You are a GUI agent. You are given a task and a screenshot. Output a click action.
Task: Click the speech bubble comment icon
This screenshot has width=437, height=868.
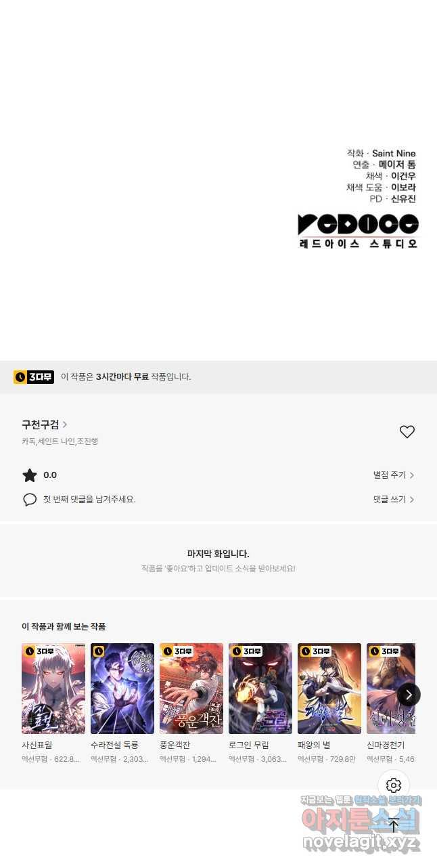click(30, 500)
